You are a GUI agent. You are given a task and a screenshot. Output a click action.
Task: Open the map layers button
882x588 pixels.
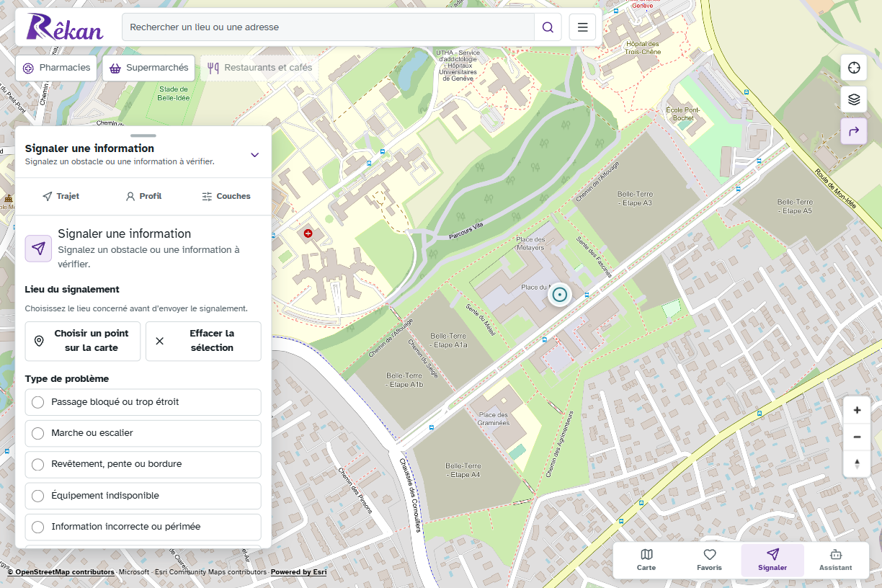854,99
